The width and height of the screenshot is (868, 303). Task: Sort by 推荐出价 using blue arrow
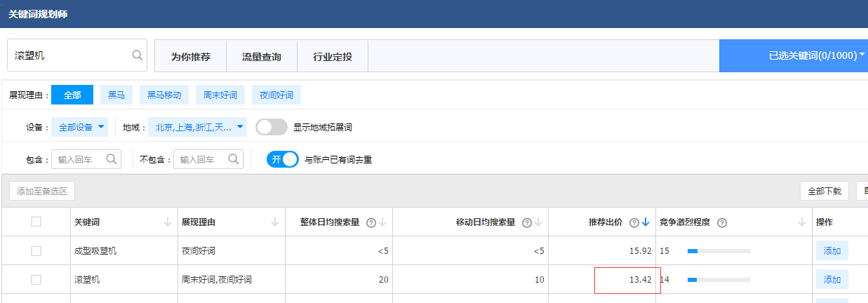pos(646,223)
